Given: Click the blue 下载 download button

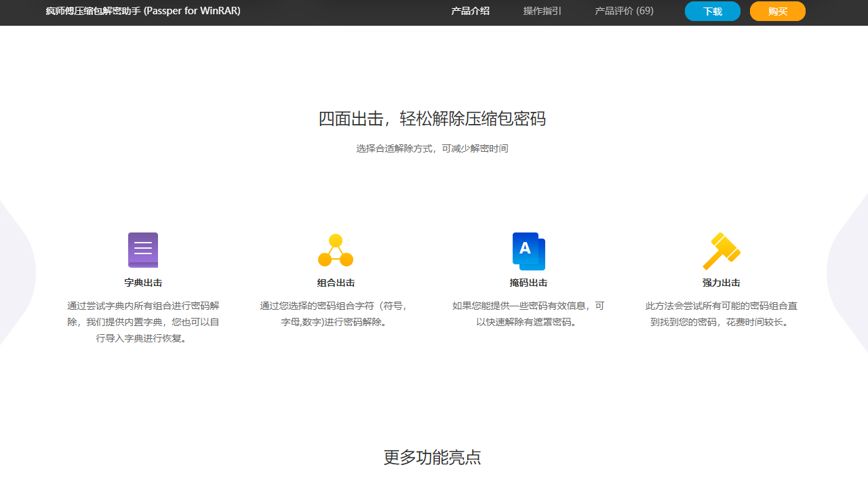Looking at the screenshot, I should (x=712, y=11).
